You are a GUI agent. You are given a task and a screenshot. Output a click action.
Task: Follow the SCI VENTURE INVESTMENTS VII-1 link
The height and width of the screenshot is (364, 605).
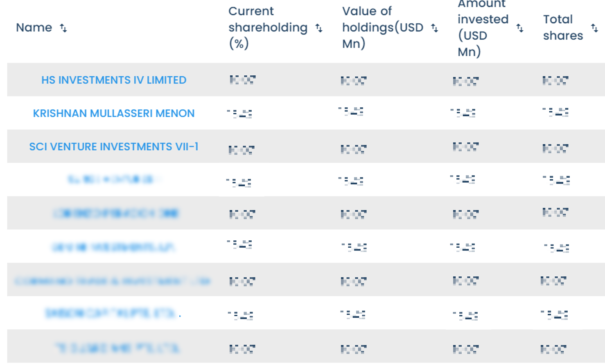click(x=114, y=147)
